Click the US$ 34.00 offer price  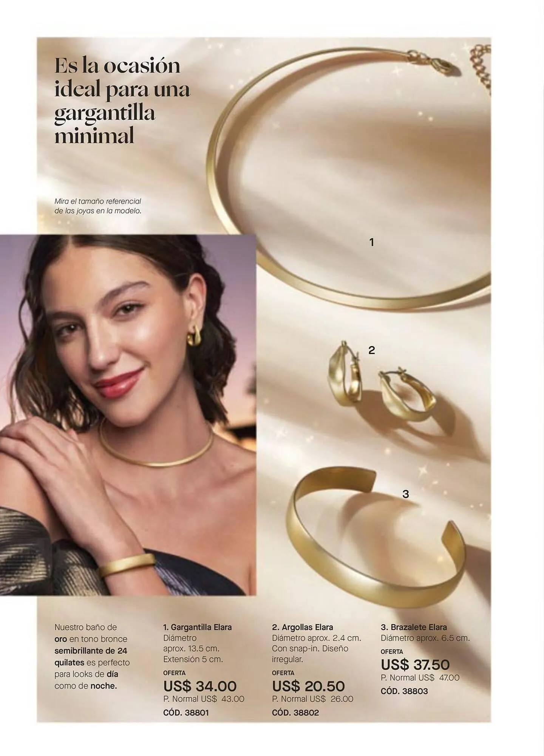click(200, 686)
